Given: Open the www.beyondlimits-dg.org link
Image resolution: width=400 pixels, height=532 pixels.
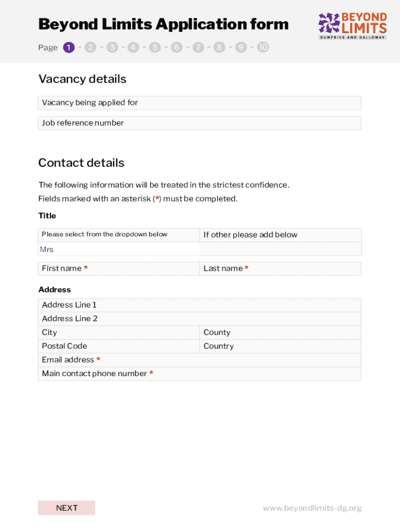Looking at the screenshot, I should [x=312, y=508].
